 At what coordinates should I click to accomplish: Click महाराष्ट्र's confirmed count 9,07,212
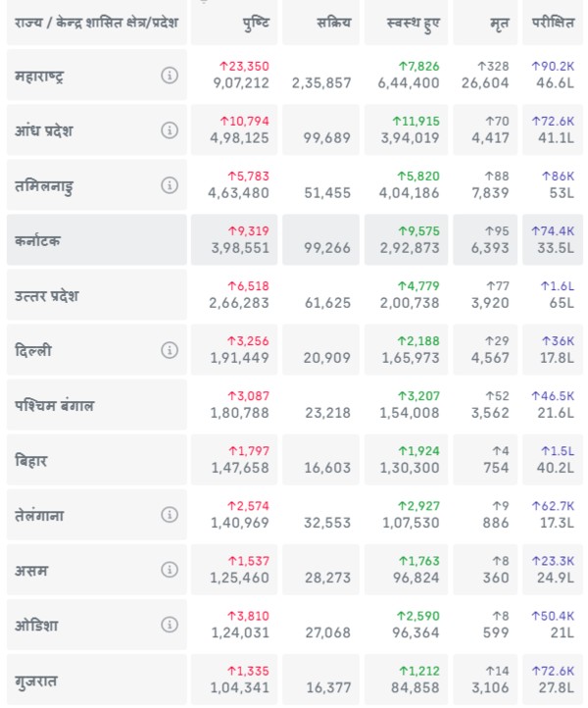[239, 84]
